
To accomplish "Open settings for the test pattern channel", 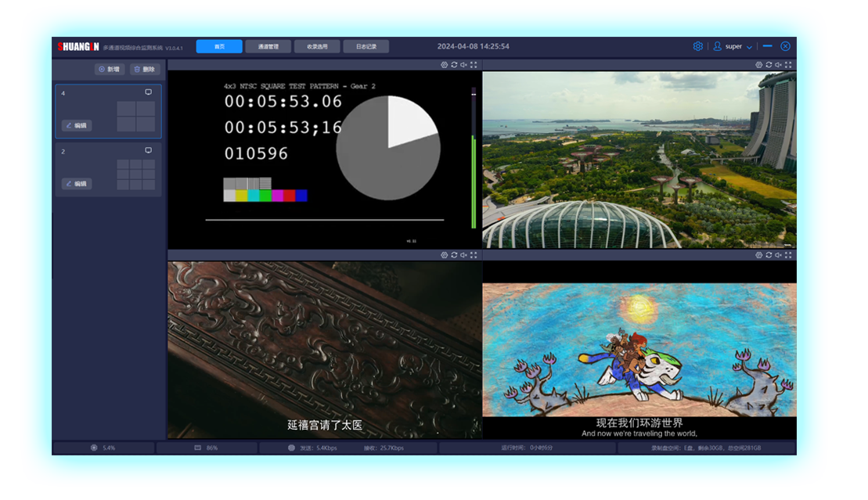I will pyautogui.click(x=444, y=65).
